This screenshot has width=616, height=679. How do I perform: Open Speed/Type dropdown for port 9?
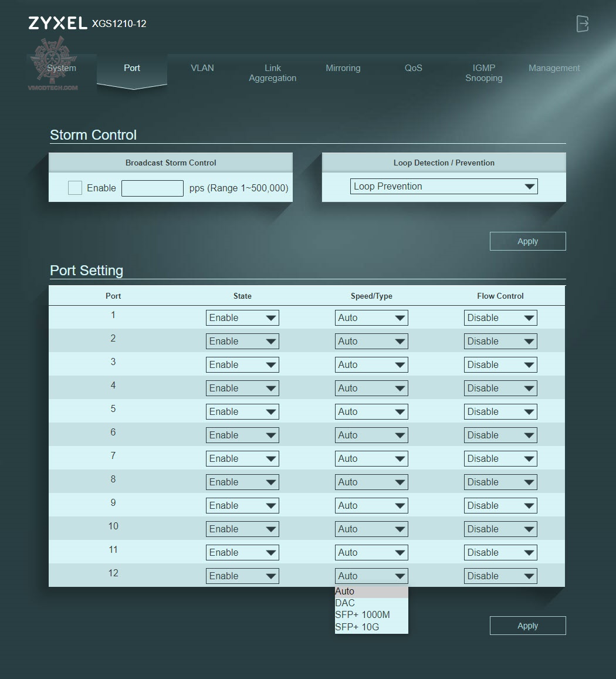(x=371, y=505)
